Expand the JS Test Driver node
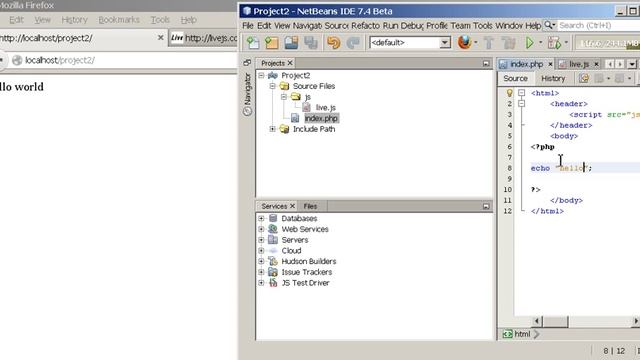Image resolution: width=640 pixels, height=360 pixels. 261,282
